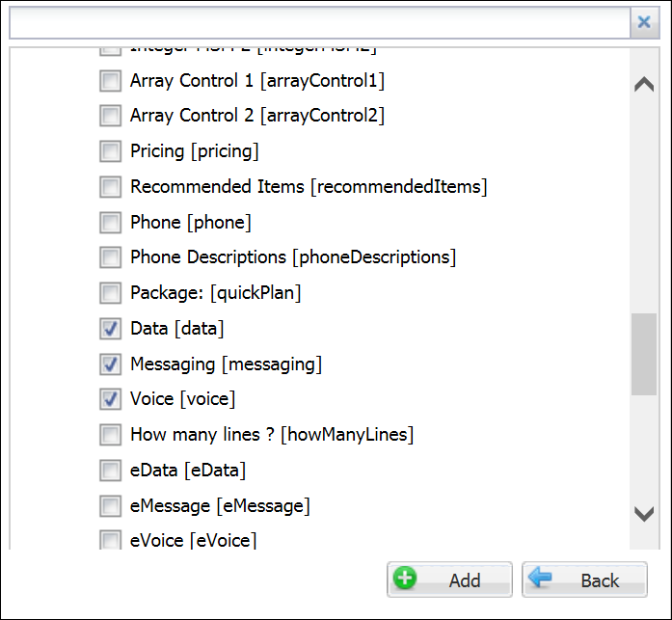
Task: Tick Array Control 1 checkbox
Action: click(x=111, y=81)
